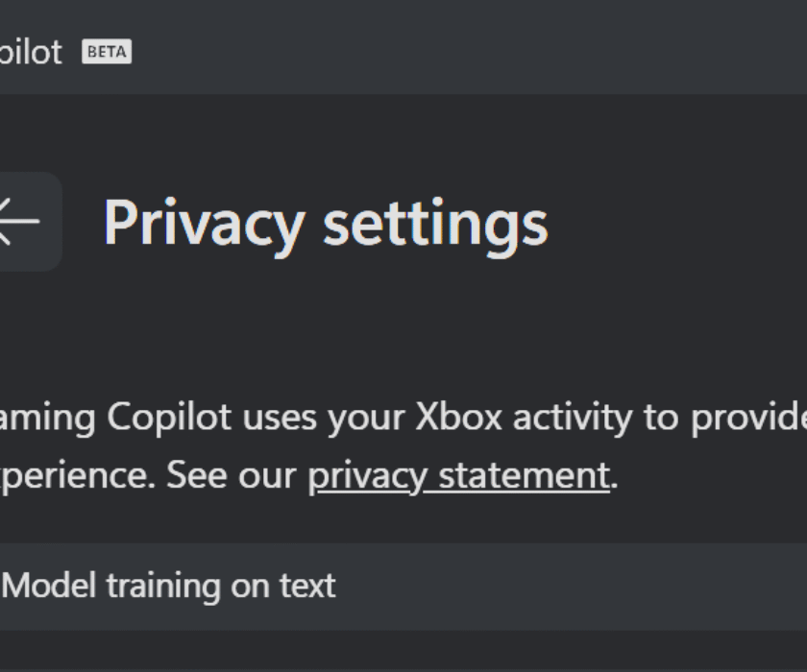
Task: Select the Privacy settings heading
Action: 327,226
